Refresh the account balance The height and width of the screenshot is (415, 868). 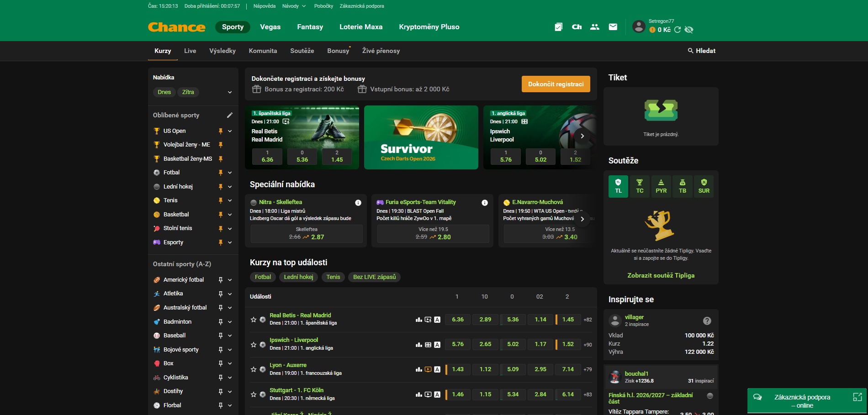pyautogui.click(x=677, y=30)
